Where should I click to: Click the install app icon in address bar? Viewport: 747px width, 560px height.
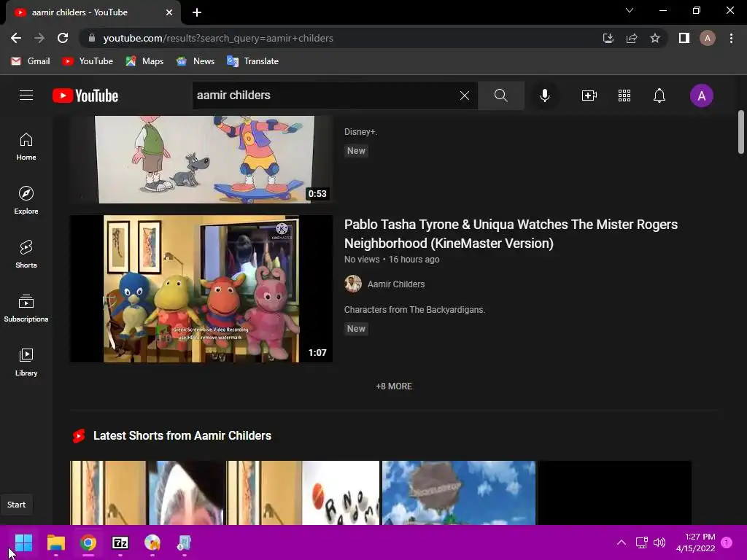pyautogui.click(x=608, y=38)
